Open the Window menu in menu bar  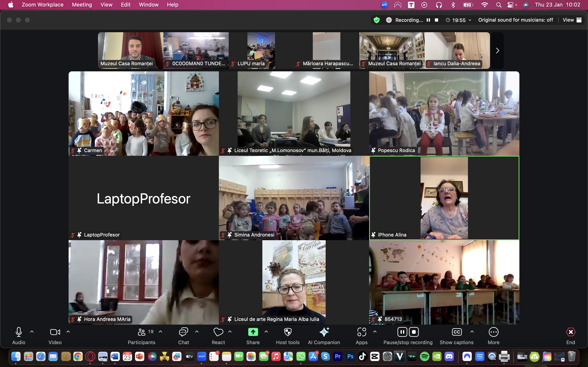(x=148, y=5)
